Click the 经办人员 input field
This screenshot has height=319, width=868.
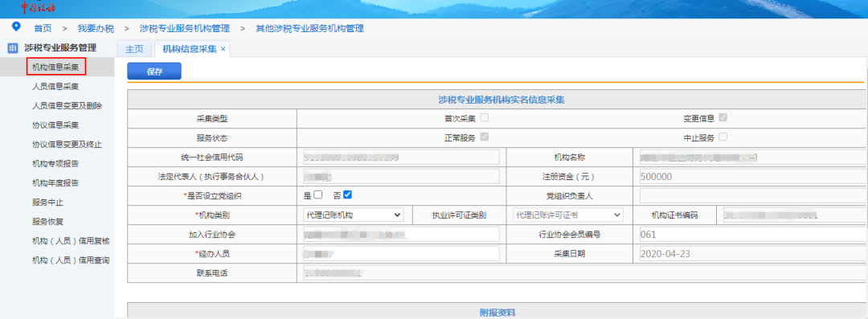[401, 254]
